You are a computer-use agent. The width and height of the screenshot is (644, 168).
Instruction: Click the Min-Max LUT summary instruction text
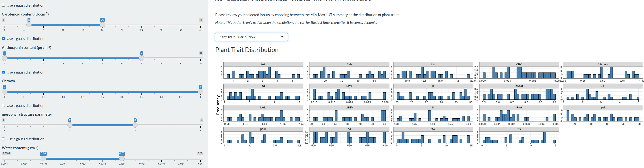[x=308, y=15]
